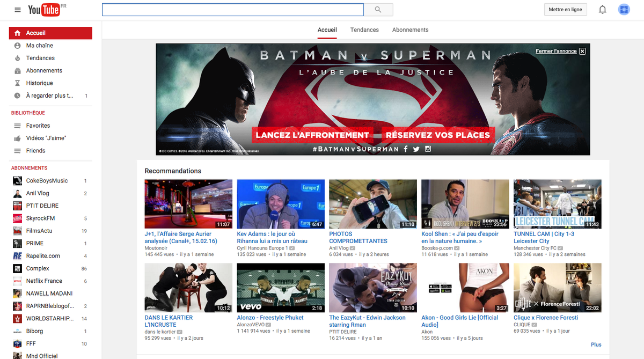
Task: Click the Cyril Hanouna Europe 1 channel name
Action: pyautogui.click(x=263, y=248)
